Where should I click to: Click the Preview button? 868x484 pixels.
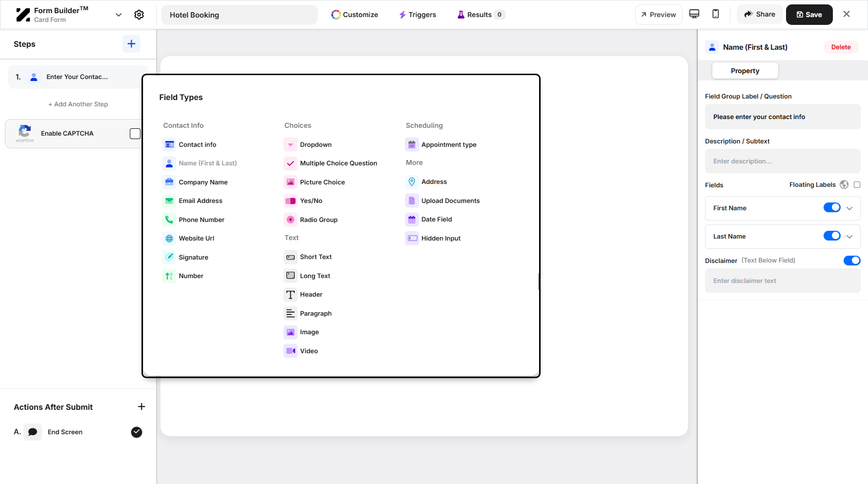point(658,15)
